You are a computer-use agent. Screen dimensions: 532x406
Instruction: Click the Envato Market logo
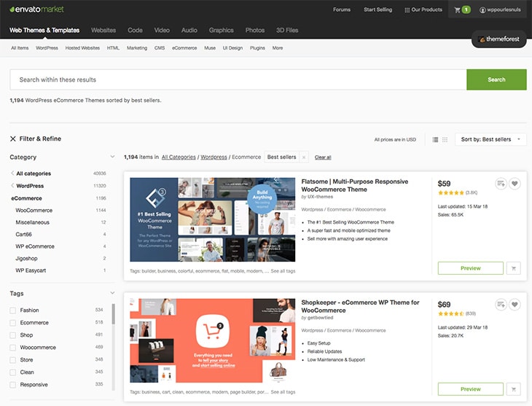(36, 9)
